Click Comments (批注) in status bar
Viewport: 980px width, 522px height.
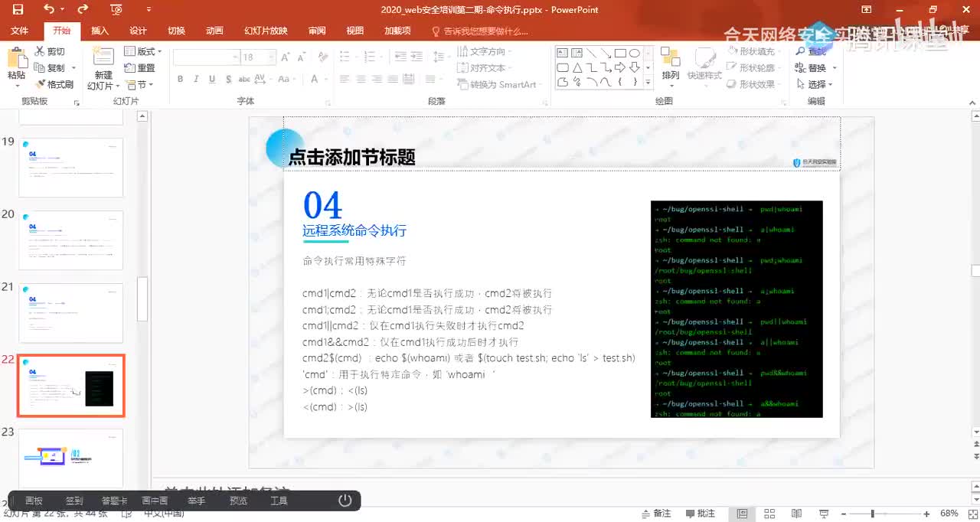click(701, 514)
